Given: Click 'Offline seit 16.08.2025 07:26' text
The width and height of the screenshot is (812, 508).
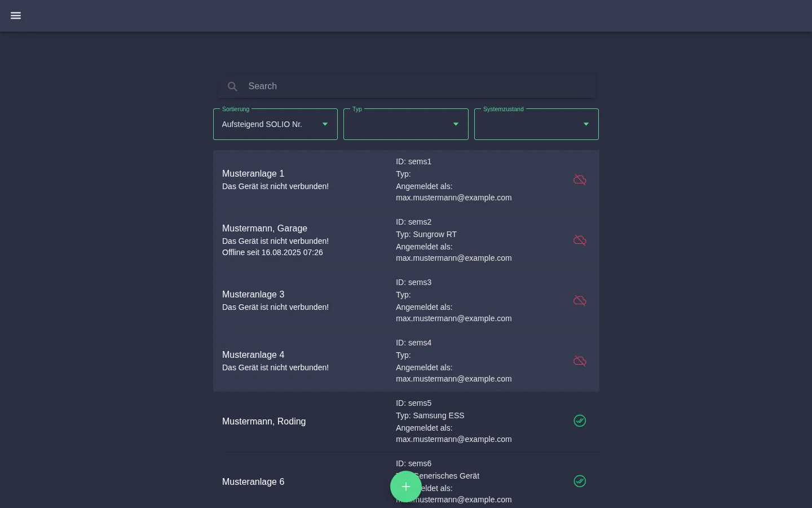Looking at the screenshot, I should pyautogui.click(x=272, y=252).
